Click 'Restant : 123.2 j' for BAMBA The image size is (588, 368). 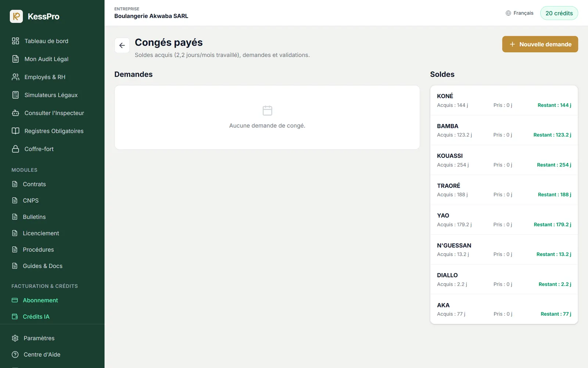(552, 135)
